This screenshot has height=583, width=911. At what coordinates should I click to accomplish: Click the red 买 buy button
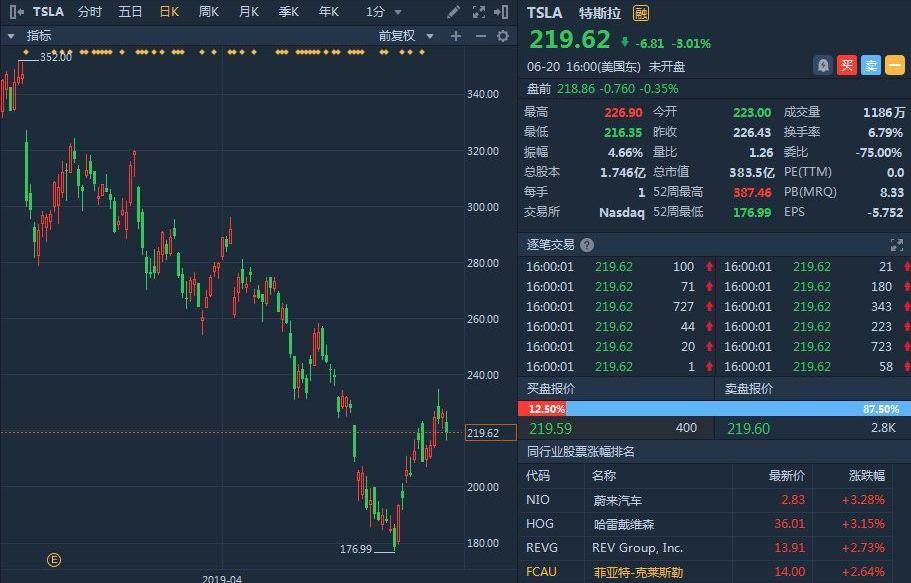point(847,65)
